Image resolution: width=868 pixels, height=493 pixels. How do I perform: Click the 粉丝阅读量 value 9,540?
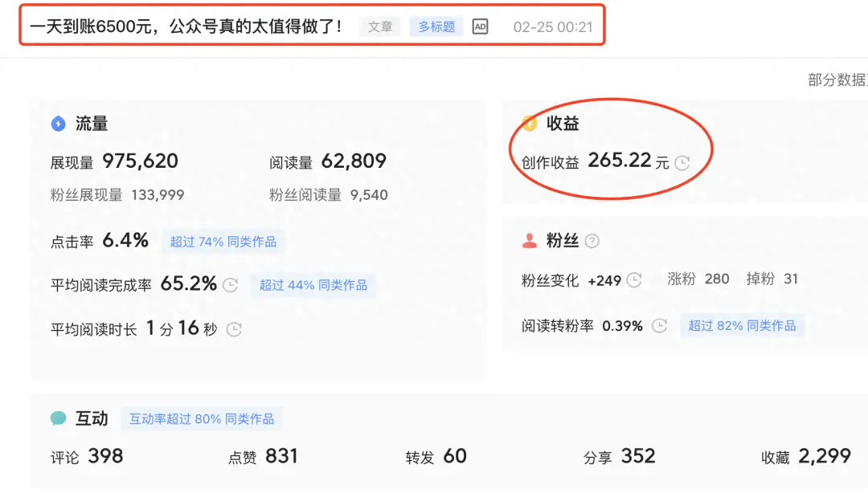(x=369, y=195)
